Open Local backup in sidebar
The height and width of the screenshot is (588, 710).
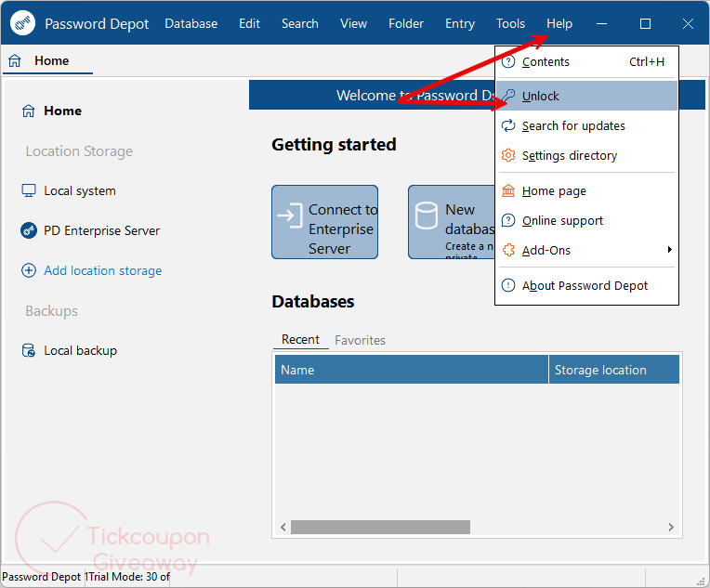coord(81,350)
